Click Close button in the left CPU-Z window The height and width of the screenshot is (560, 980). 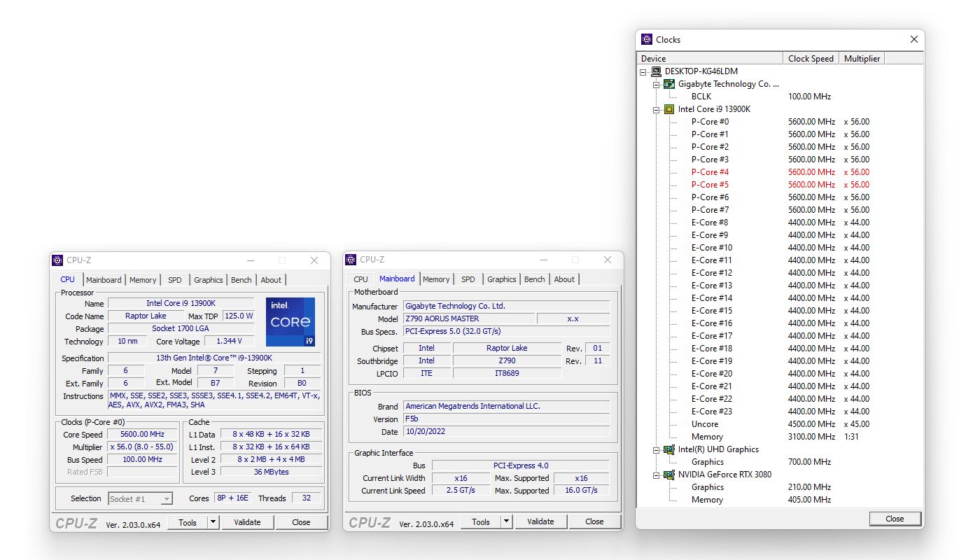pos(301,522)
